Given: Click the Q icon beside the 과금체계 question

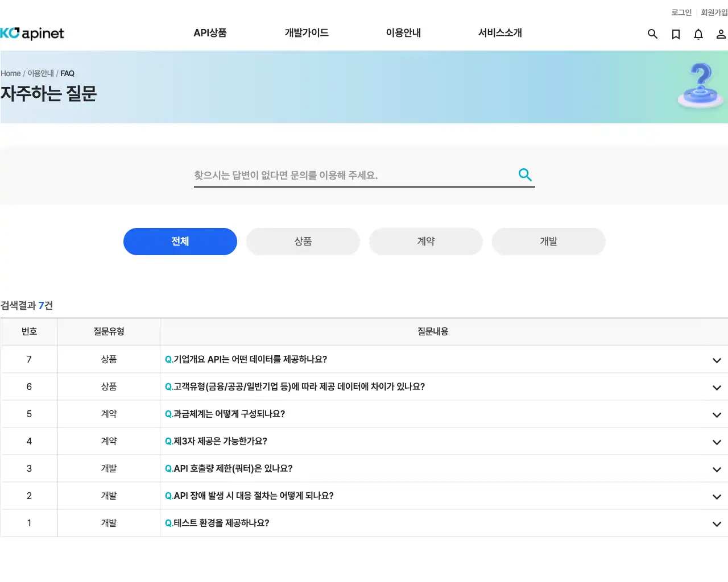Looking at the screenshot, I should click(168, 414).
